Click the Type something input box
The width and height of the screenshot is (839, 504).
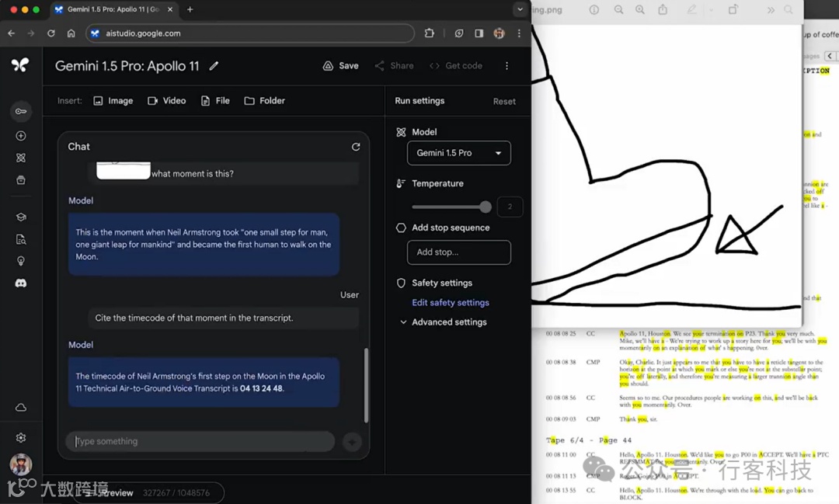pyautogui.click(x=200, y=441)
